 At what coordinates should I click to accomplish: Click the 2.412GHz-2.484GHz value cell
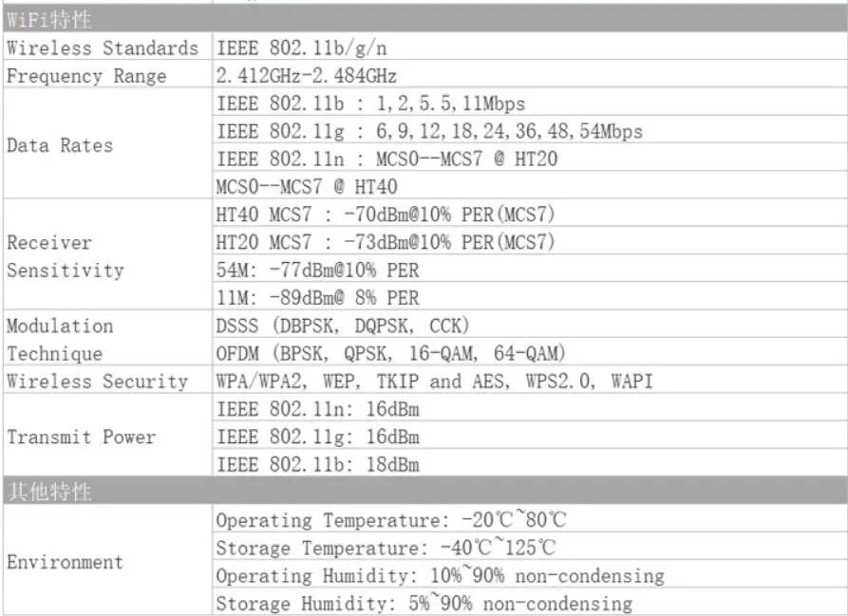307,76
